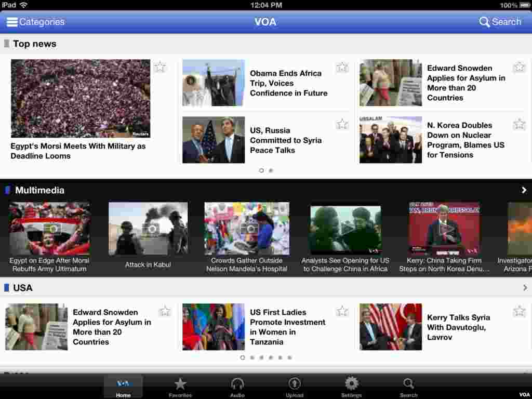
Task: Open Egypt's Morsi Meets With Military headline
Action: tap(78, 151)
